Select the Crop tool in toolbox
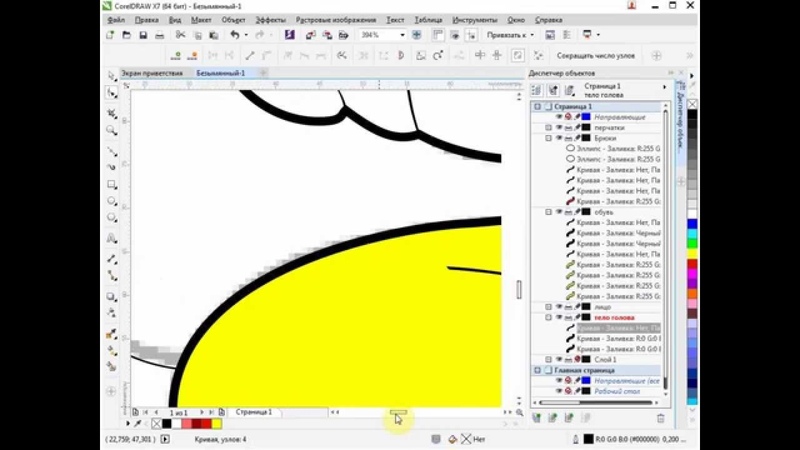 click(112, 113)
